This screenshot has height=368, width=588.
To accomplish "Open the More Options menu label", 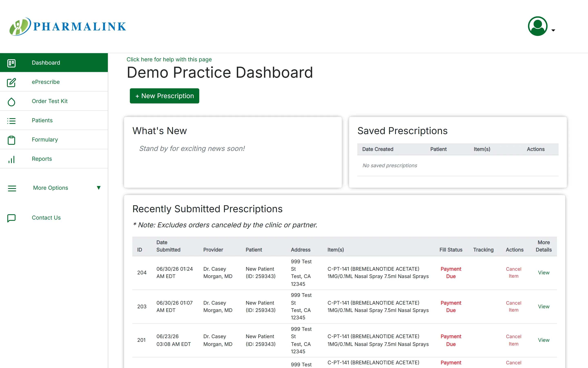I will [x=51, y=188].
